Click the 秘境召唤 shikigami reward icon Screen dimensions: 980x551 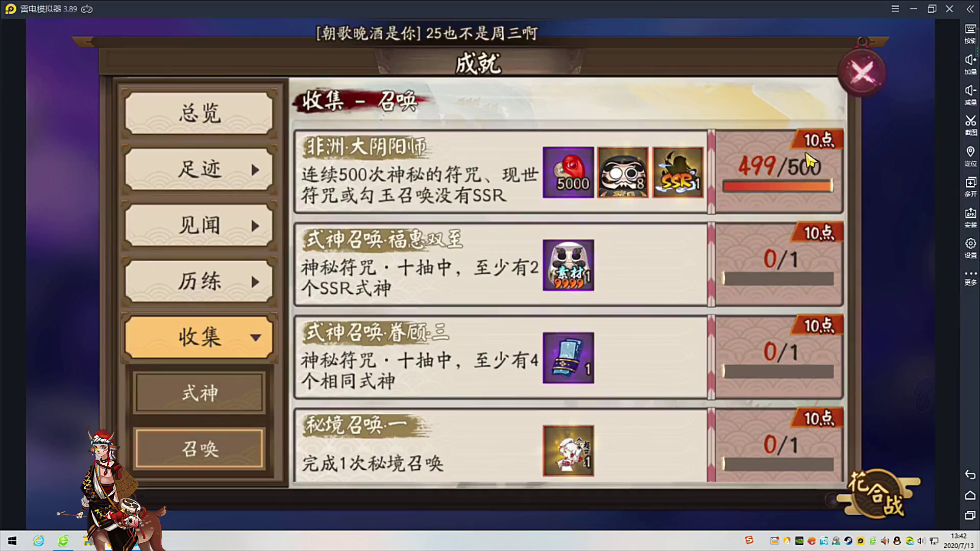568,451
